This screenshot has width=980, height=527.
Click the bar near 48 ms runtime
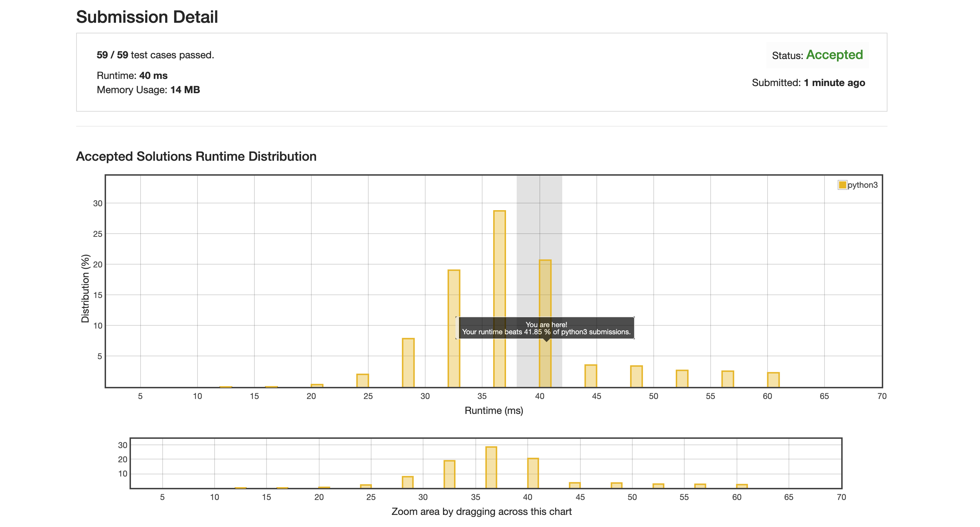pyautogui.click(x=636, y=376)
